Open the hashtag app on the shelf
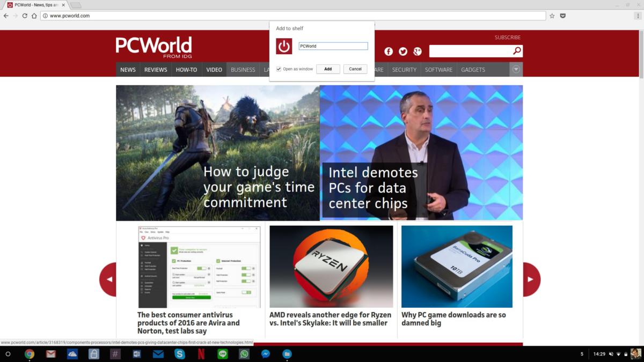 (115, 354)
